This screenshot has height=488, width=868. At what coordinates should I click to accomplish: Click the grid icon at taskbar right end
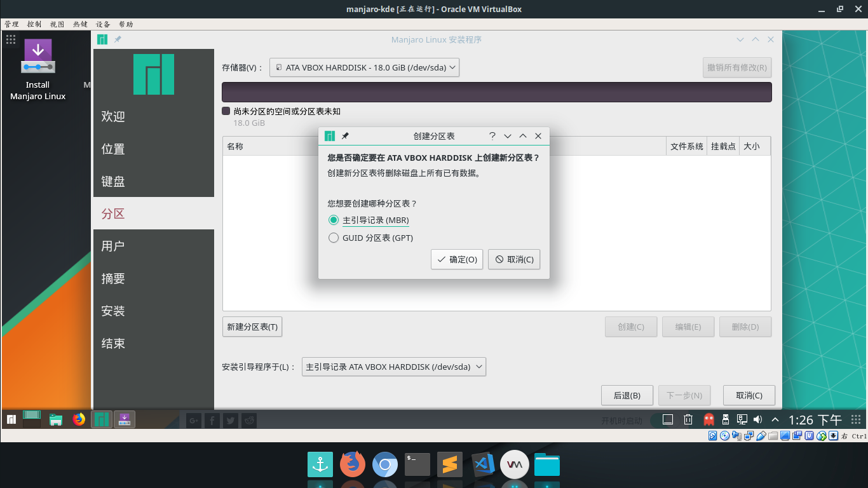pyautogui.click(x=857, y=419)
